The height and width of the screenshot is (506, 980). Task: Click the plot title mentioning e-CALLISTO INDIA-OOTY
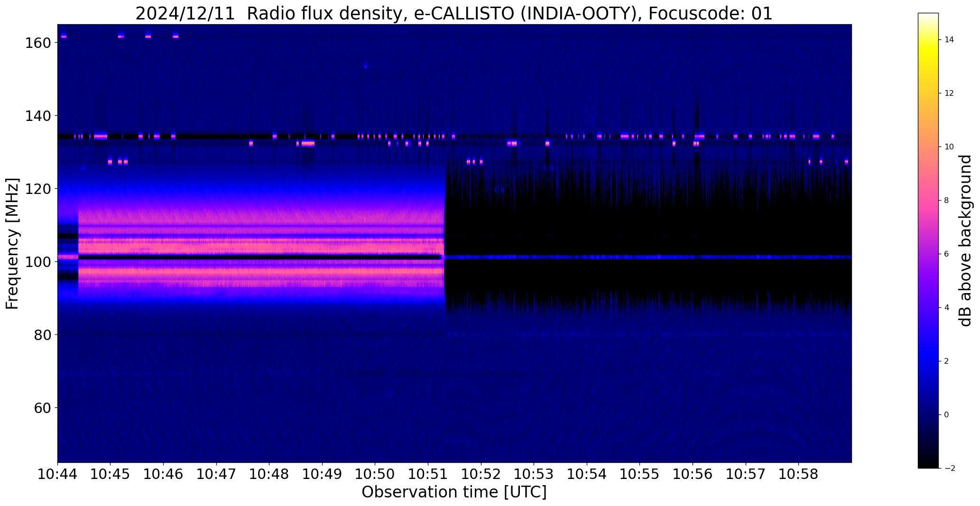454,13
